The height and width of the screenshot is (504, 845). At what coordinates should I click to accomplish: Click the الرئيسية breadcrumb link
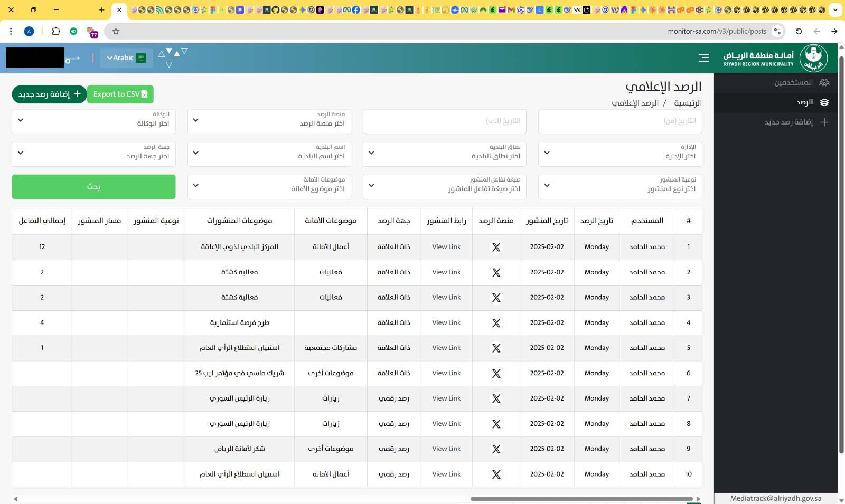pyautogui.click(x=688, y=103)
